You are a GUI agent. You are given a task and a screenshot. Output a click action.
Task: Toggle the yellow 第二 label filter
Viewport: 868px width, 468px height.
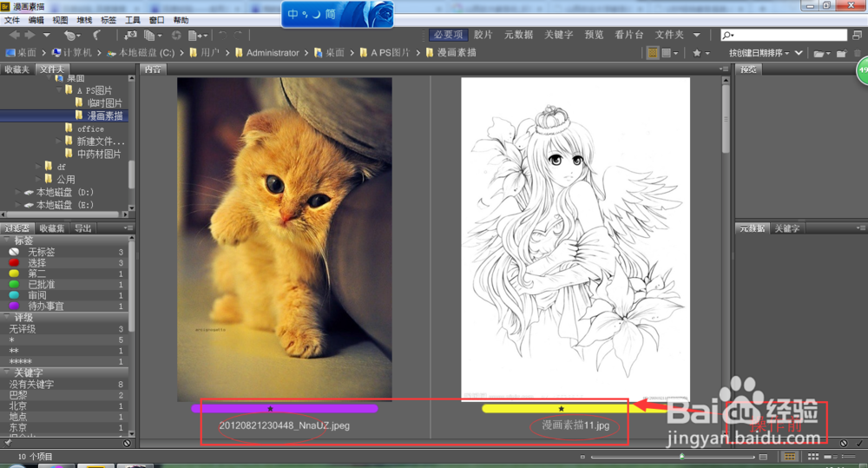(64, 274)
